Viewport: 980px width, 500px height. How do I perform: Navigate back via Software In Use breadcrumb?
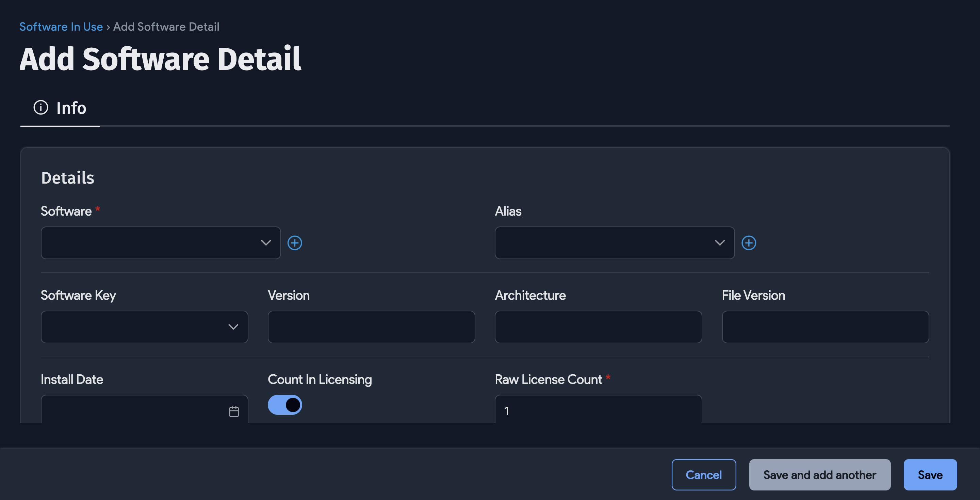coord(61,26)
